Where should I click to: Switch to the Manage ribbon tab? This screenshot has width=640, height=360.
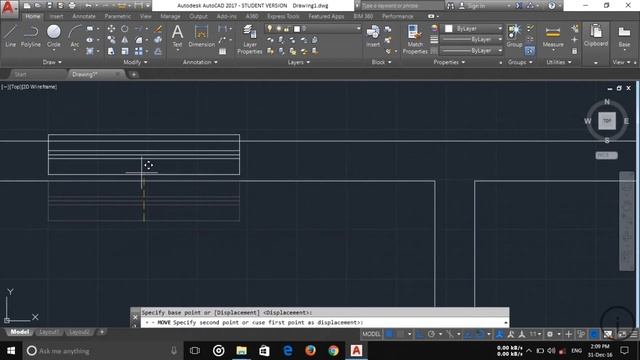(x=170, y=16)
